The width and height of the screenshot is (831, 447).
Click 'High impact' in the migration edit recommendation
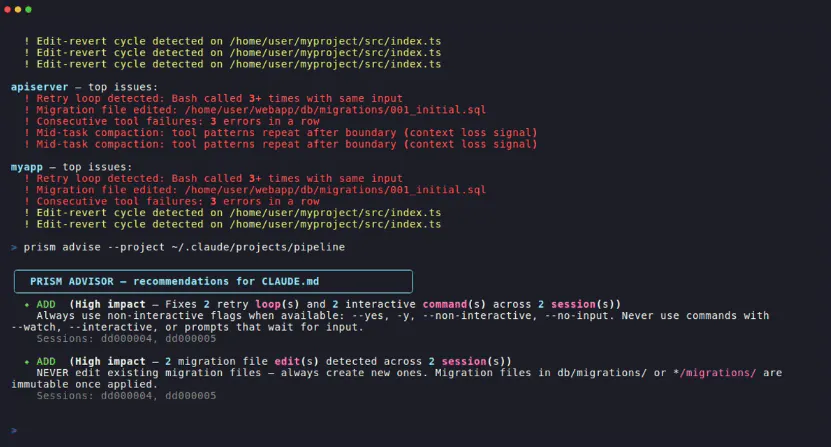click(110, 362)
